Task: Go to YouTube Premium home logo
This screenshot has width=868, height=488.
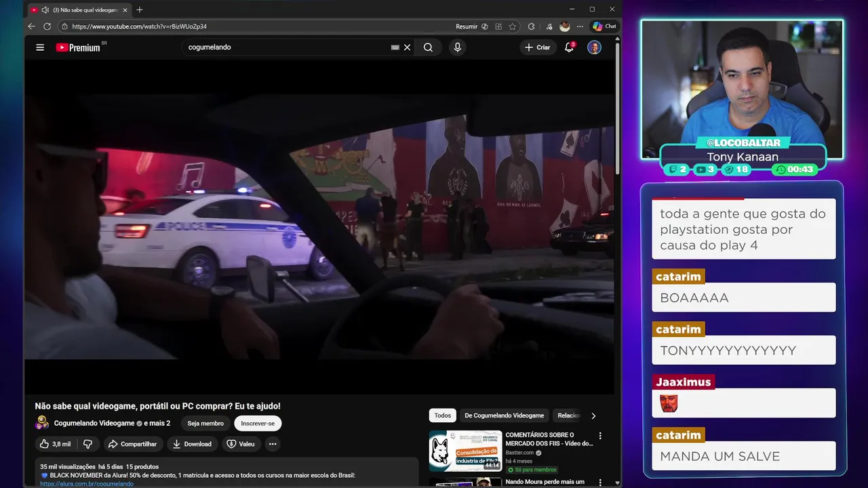Action: click(x=79, y=47)
